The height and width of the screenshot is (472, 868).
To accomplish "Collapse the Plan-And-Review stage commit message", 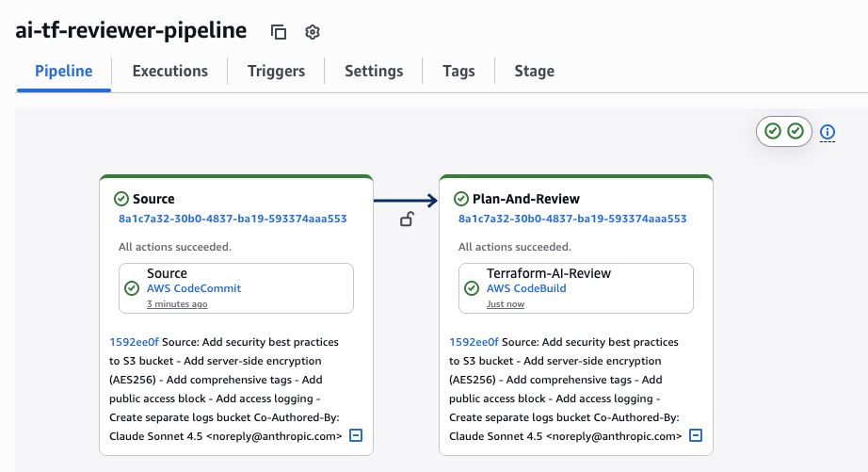I will [x=696, y=435].
